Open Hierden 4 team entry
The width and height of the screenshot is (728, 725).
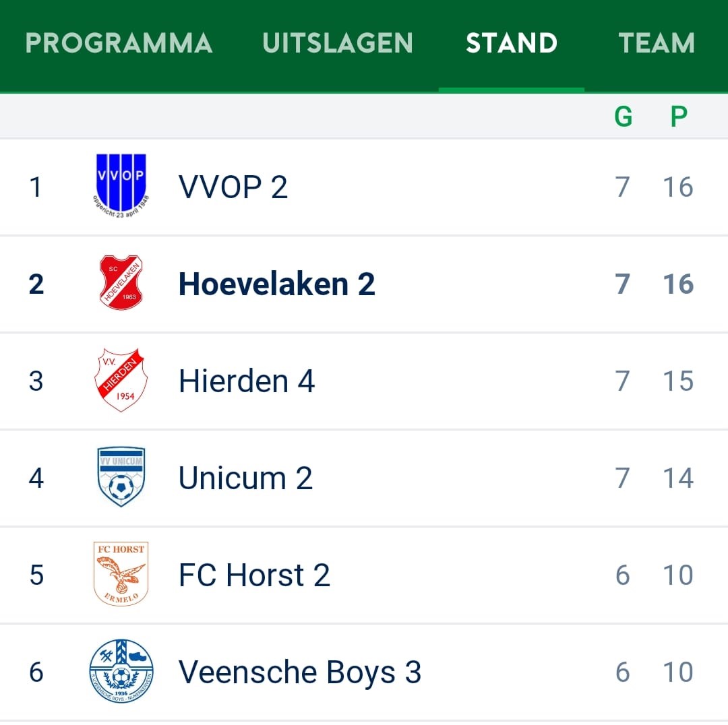pos(247,381)
